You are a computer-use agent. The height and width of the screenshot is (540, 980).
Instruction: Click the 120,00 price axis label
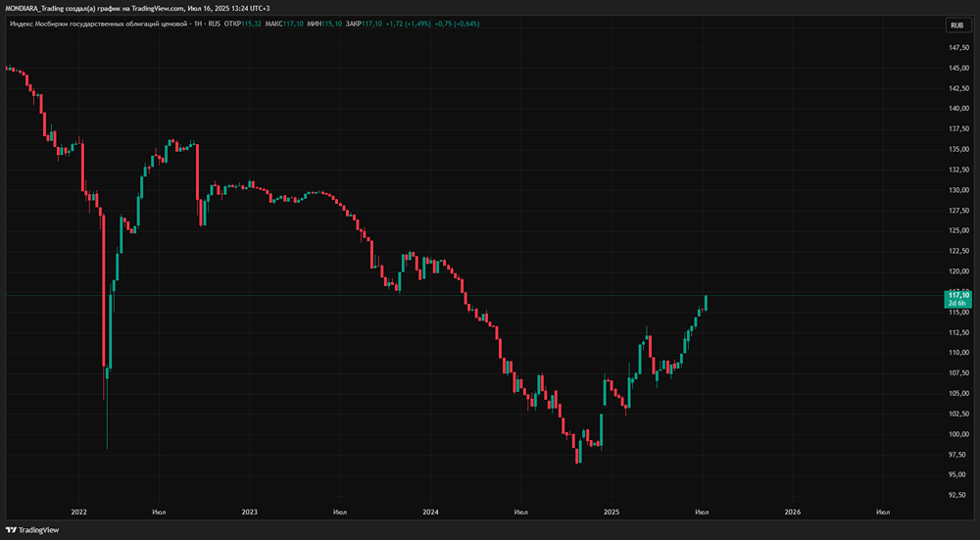click(x=958, y=271)
